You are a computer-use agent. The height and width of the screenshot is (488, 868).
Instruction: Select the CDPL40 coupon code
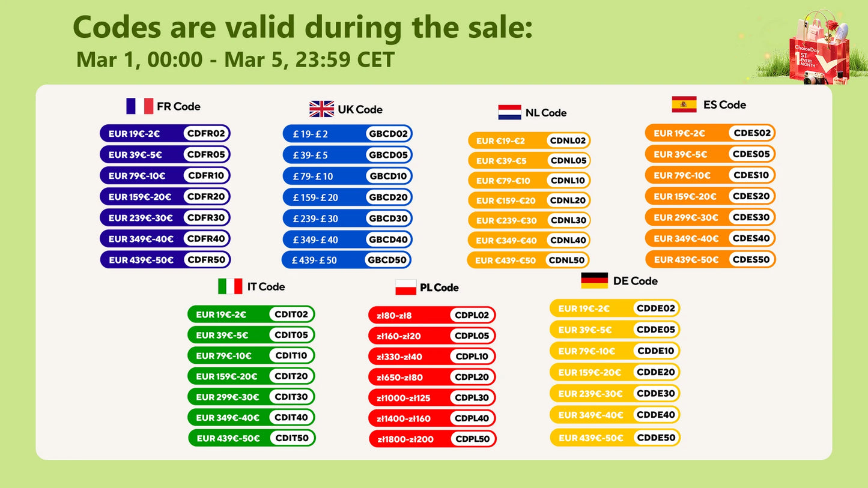click(472, 418)
